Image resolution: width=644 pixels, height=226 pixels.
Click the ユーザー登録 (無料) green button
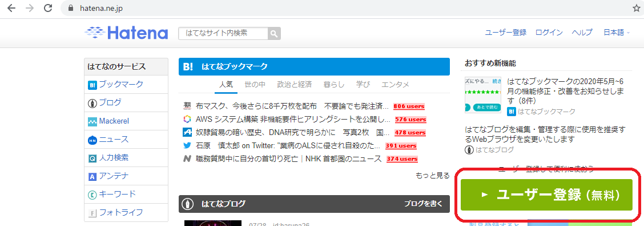click(x=547, y=195)
